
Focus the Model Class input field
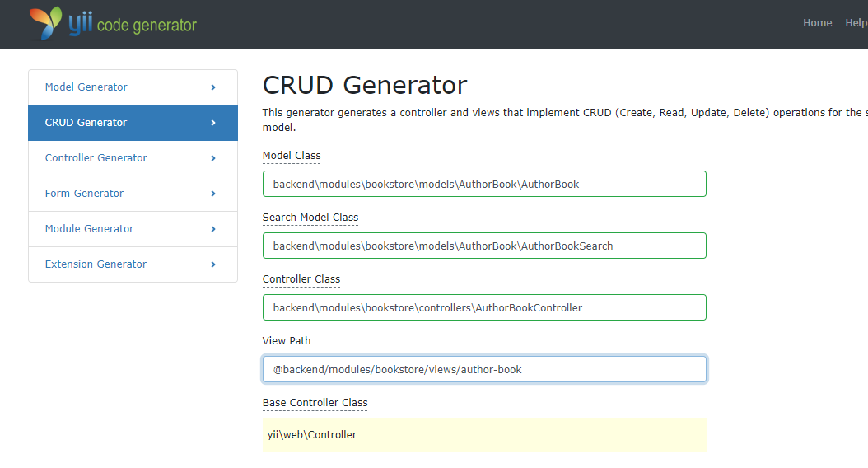[x=484, y=184]
